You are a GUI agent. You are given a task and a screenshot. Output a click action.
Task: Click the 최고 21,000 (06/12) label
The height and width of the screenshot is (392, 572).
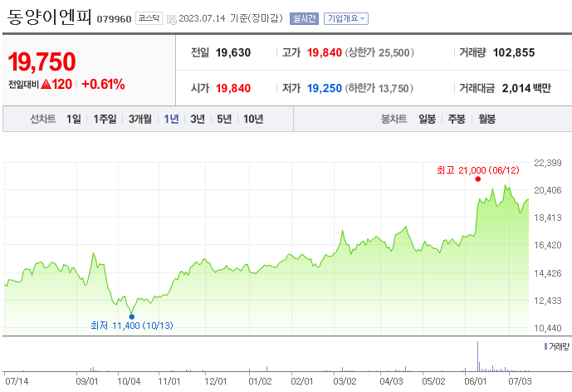click(x=478, y=170)
